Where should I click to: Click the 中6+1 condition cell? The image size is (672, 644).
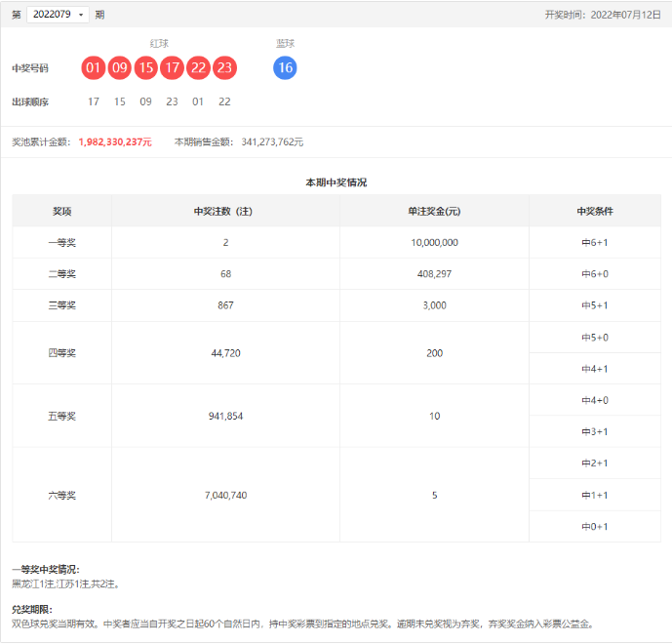[595, 243]
